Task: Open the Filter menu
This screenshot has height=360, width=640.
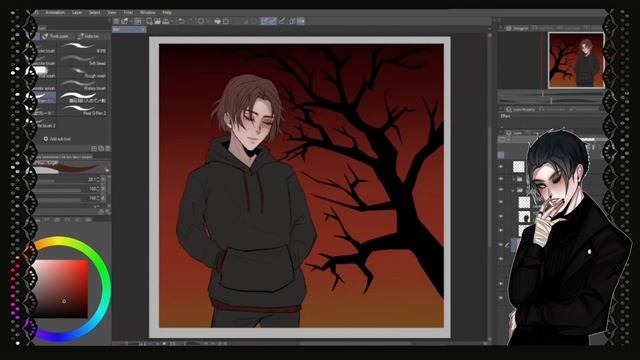Action: [x=128, y=12]
